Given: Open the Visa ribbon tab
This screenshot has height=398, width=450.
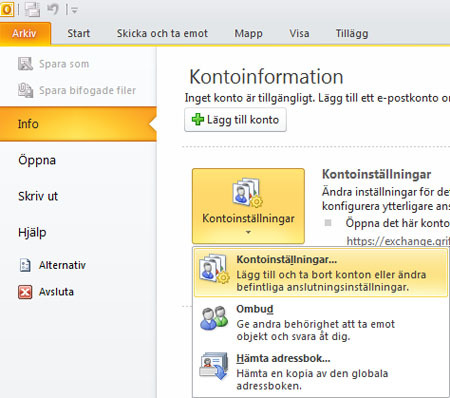Looking at the screenshot, I should point(299,33).
